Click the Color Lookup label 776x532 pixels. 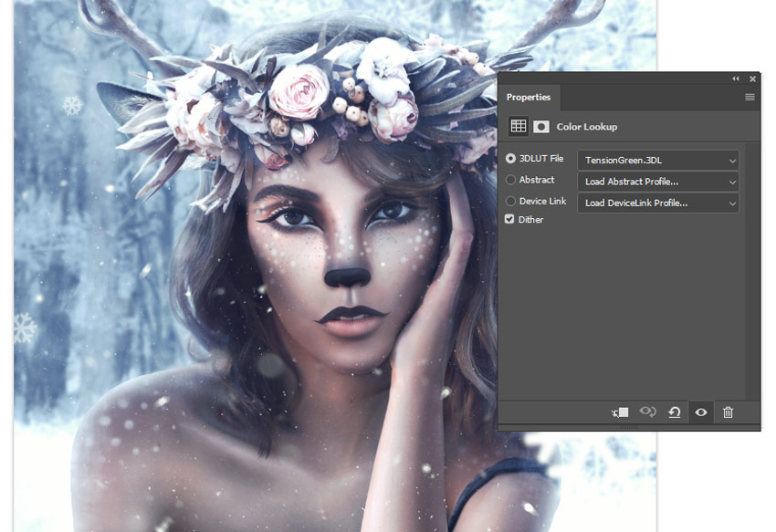point(586,127)
